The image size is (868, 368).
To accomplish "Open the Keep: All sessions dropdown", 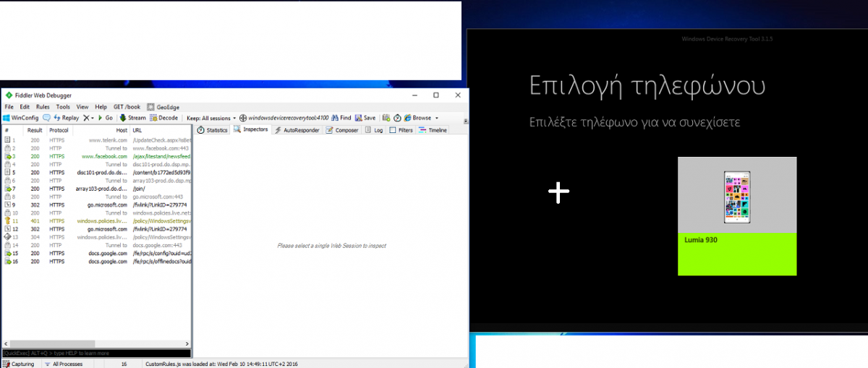I will pos(210,118).
